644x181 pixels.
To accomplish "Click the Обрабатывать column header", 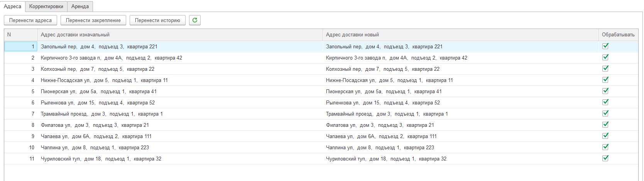I will click(x=618, y=35).
